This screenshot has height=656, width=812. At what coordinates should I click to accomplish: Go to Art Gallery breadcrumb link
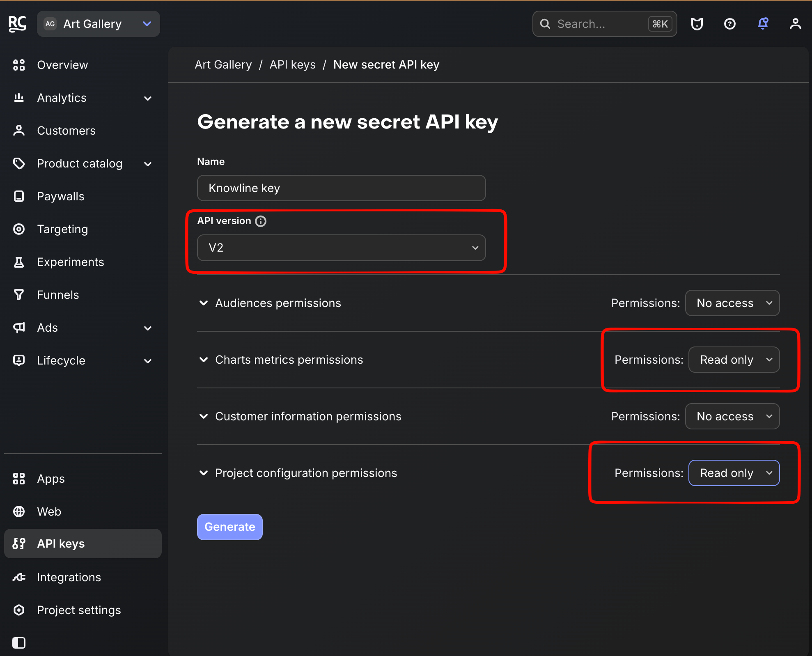(x=223, y=64)
